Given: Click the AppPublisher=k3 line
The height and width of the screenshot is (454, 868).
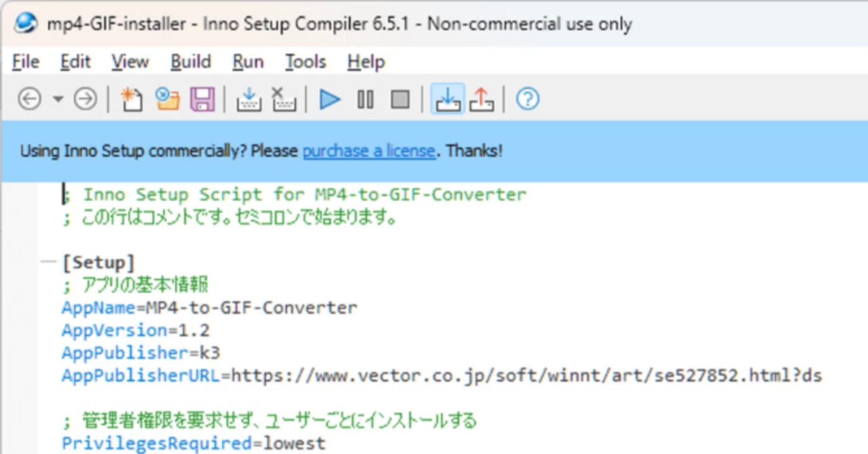Looking at the screenshot, I should (141, 353).
